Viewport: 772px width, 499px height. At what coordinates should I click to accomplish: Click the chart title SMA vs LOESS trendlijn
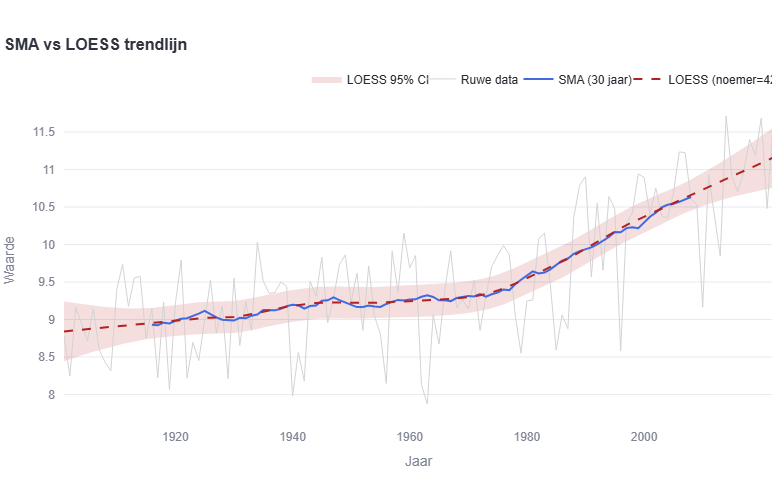tap(96, 44)
